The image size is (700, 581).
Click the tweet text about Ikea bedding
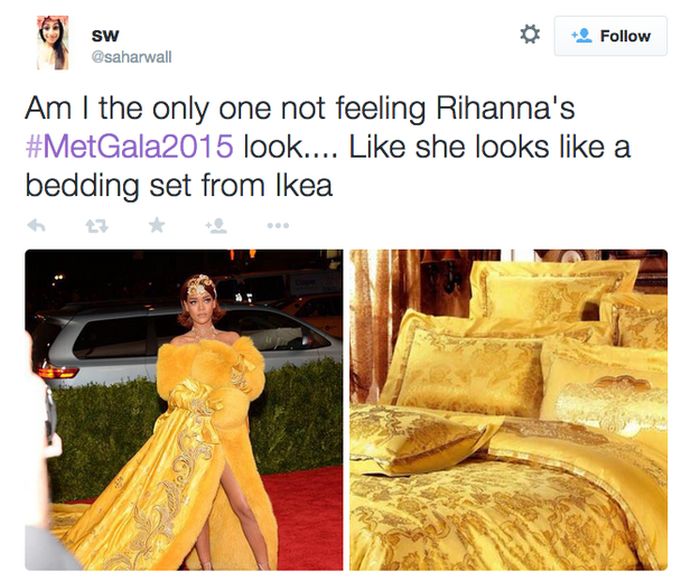click(x=328, y=146)
